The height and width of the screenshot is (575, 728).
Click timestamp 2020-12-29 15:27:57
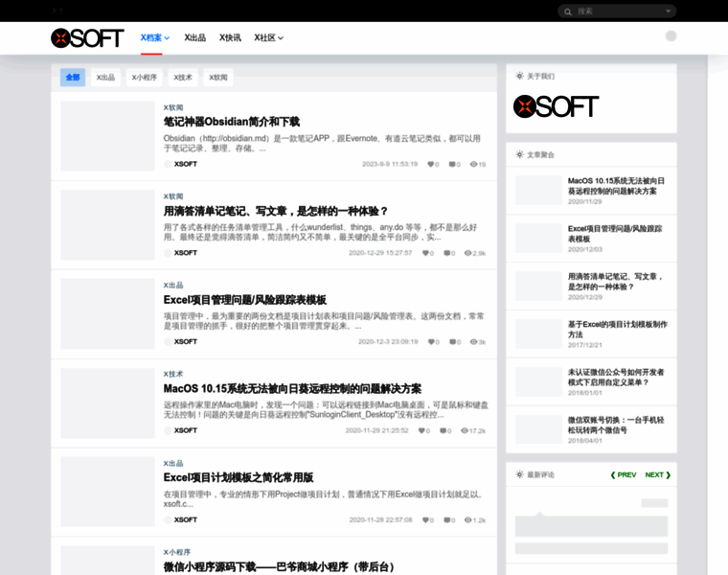pyautogui.click(x=380, y=253)
